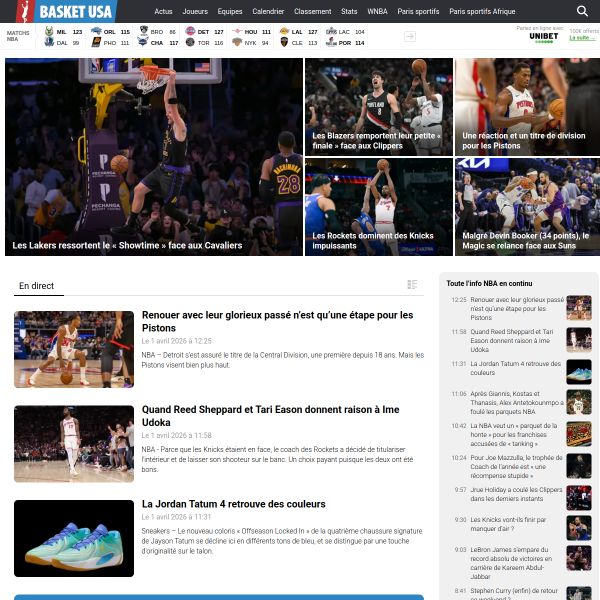The width and height of the screenshot is (600, 600).
Task: Open the WNBA section
Action: pos(377,11)
